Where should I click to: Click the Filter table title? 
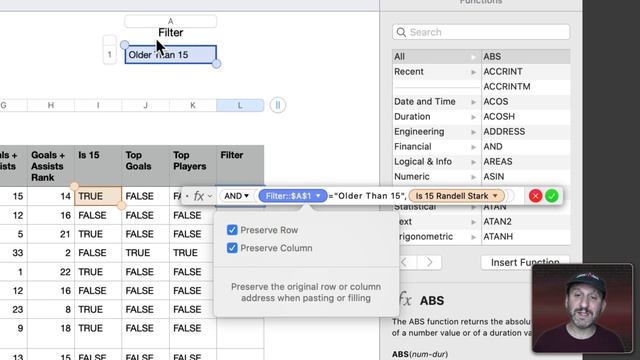coord(171,33)
